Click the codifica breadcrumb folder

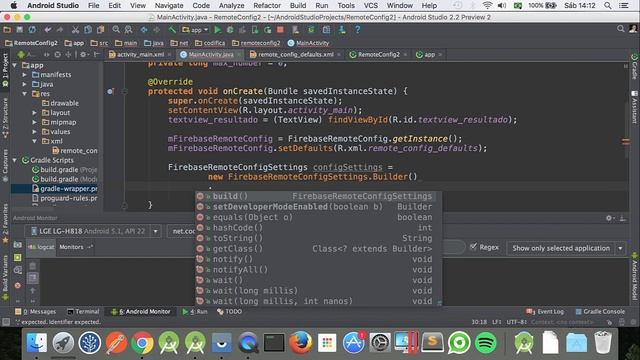click(210, 43)
